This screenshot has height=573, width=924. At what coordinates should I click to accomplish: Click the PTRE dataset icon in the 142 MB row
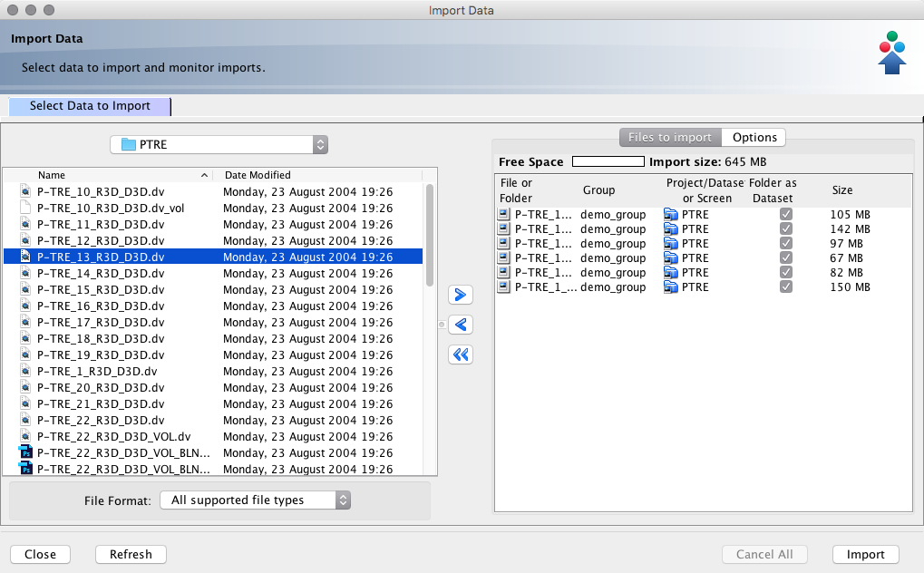[671, 229]
